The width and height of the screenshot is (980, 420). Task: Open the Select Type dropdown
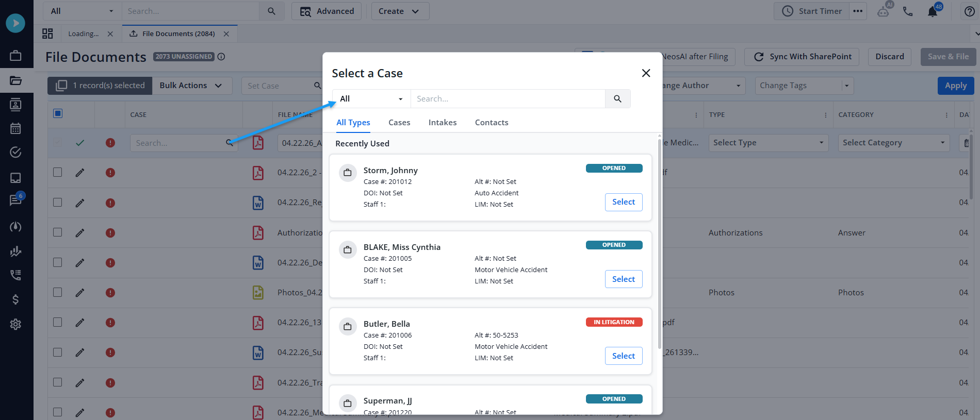click(x=769, y=143)
